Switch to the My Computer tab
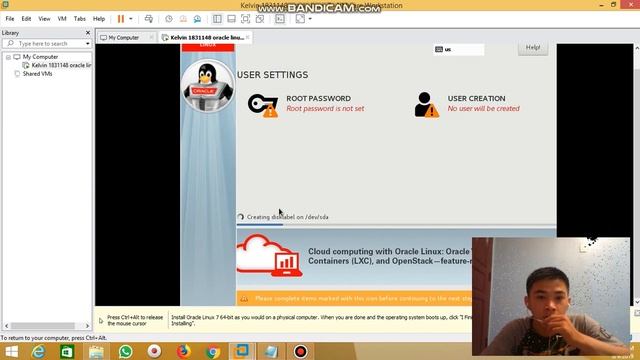Screen dimensions: 640x360 coord(123,38)
